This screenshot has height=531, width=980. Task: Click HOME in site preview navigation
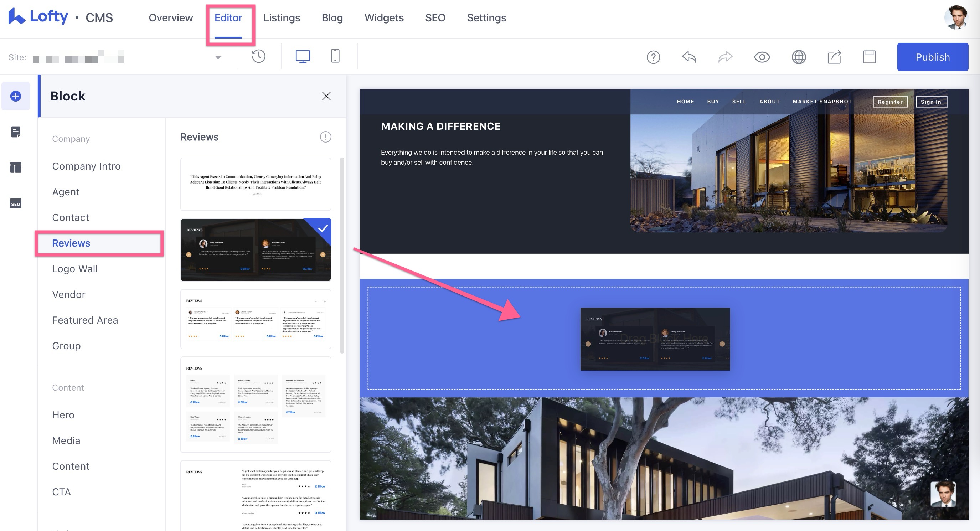[685, 102]
